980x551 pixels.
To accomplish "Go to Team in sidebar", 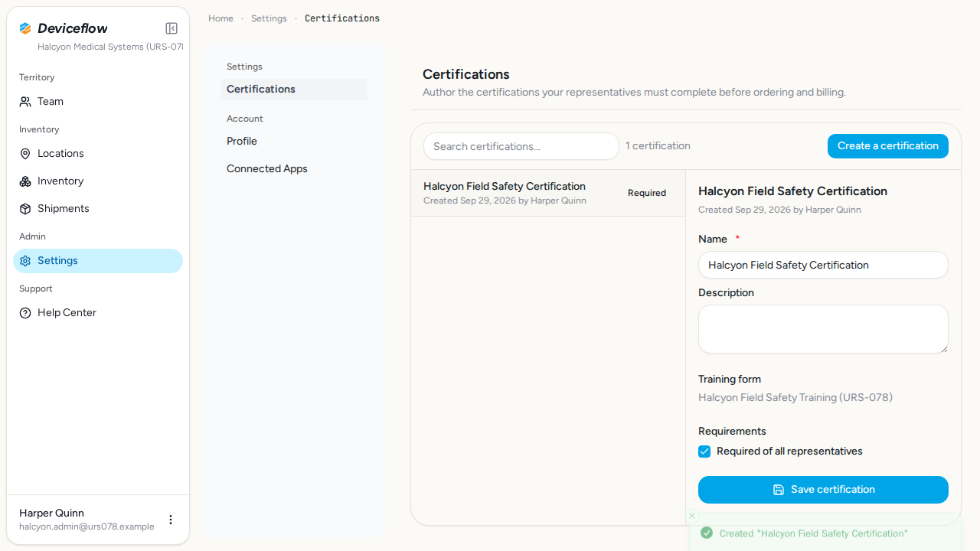I will click(98, 102).
